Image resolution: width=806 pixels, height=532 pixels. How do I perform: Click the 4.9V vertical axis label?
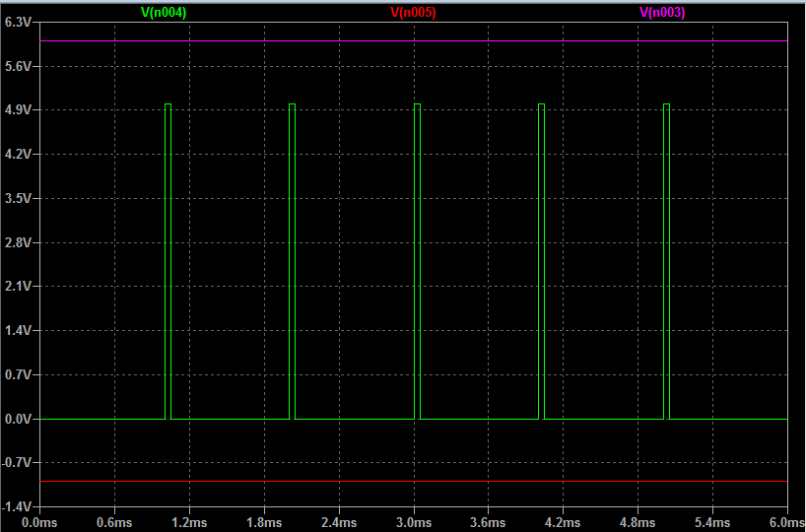coord(20,110)
